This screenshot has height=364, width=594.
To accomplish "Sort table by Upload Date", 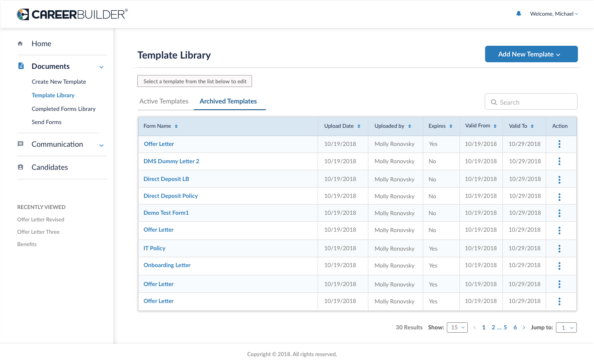I will click(359, 126).
